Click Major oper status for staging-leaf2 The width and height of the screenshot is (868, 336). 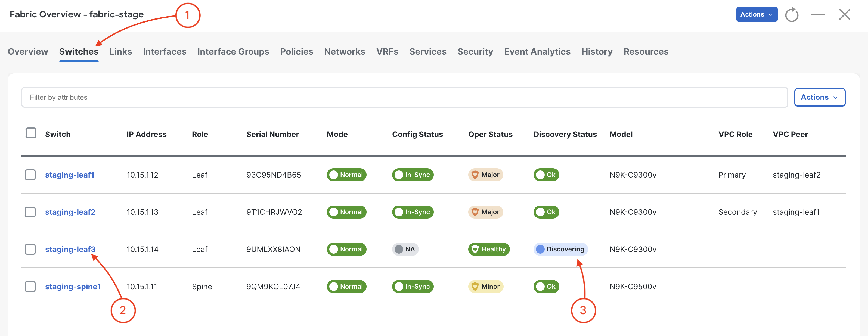[x=486, y=212]
